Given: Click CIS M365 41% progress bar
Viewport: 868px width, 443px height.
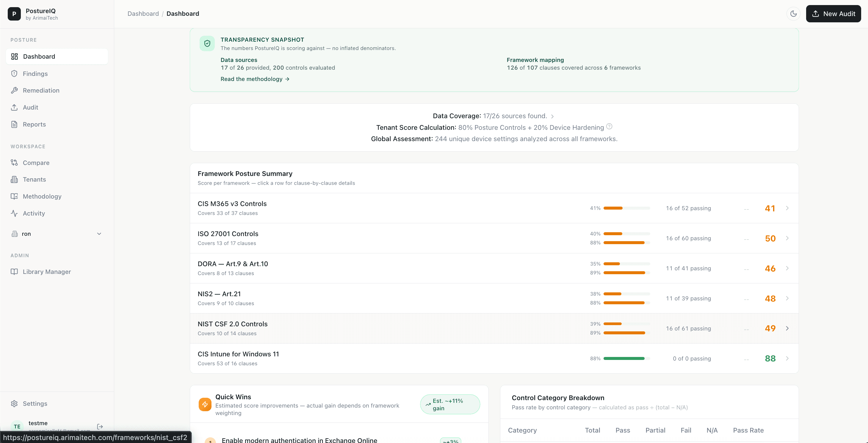Looking at the screenshot, I should [626, 208].
